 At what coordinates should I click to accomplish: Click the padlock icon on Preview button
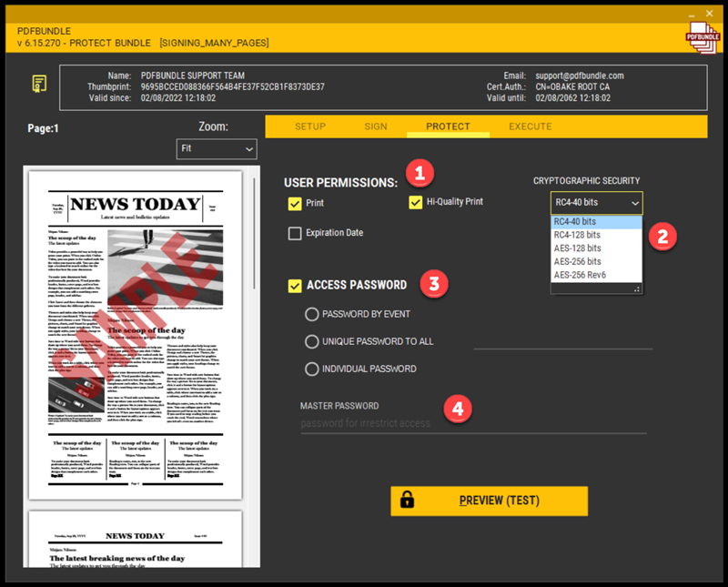[x=407, y=500]
